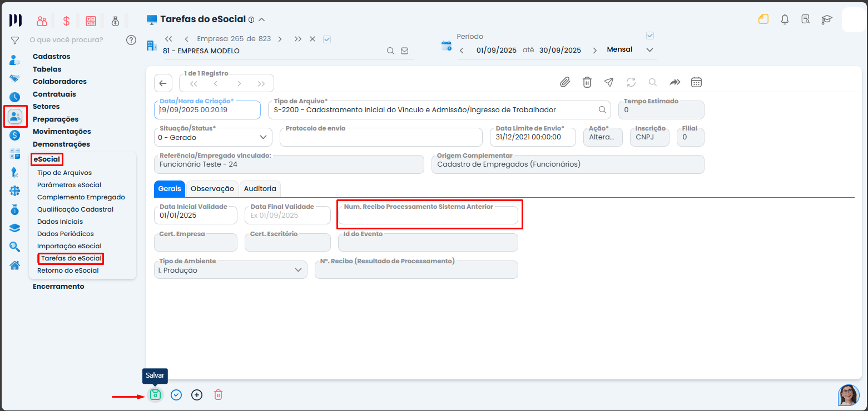Click the search magnifier in Tipo de Arquivo
Screen dimensions: 868x411
[602, 109]
